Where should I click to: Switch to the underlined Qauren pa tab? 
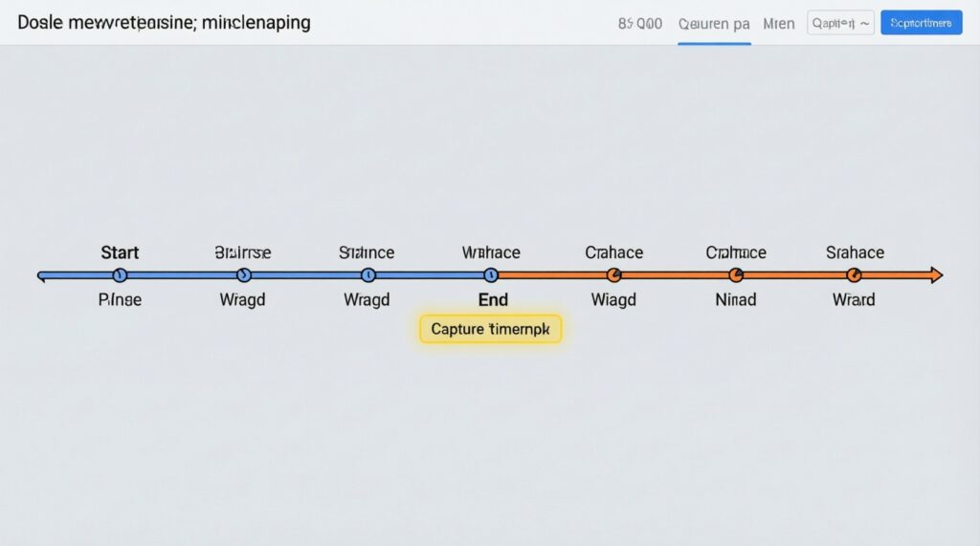click(x=713, y=24)
